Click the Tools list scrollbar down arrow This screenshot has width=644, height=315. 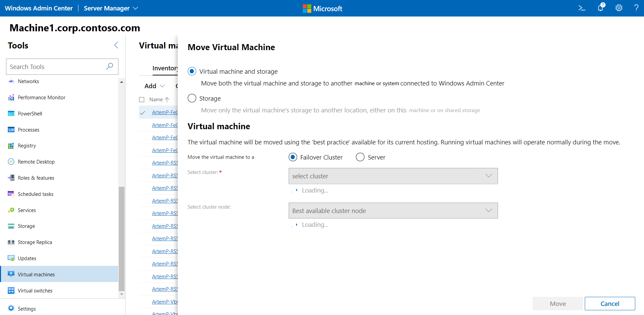click(121, 294)
